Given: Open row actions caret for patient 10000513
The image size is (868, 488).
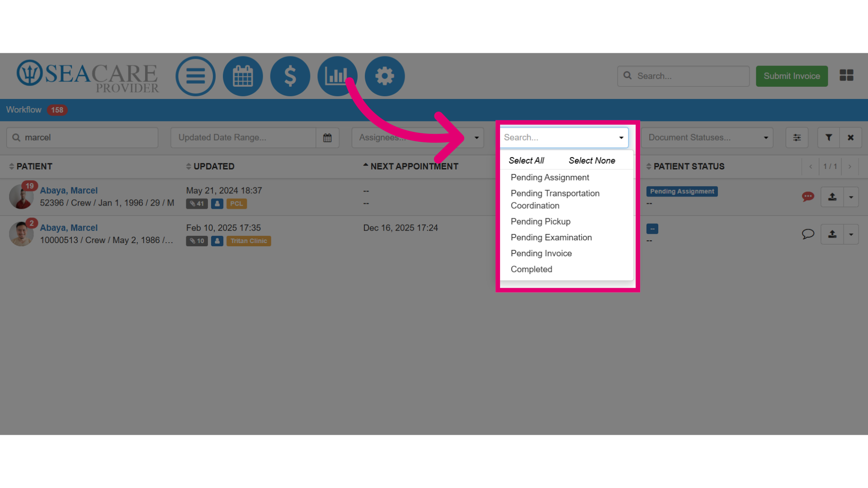Looking at the screenshot, I should pos(851,235).
